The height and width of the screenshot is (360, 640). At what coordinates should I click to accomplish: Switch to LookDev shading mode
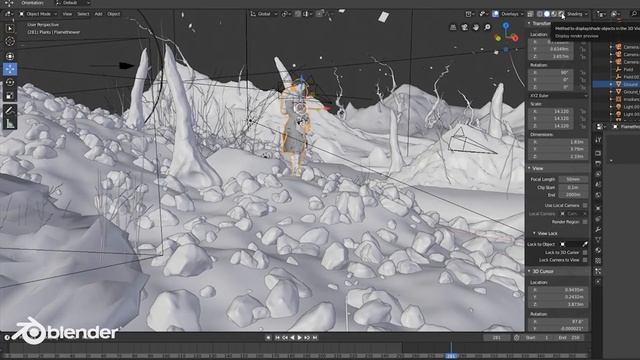tap(554, 14)
